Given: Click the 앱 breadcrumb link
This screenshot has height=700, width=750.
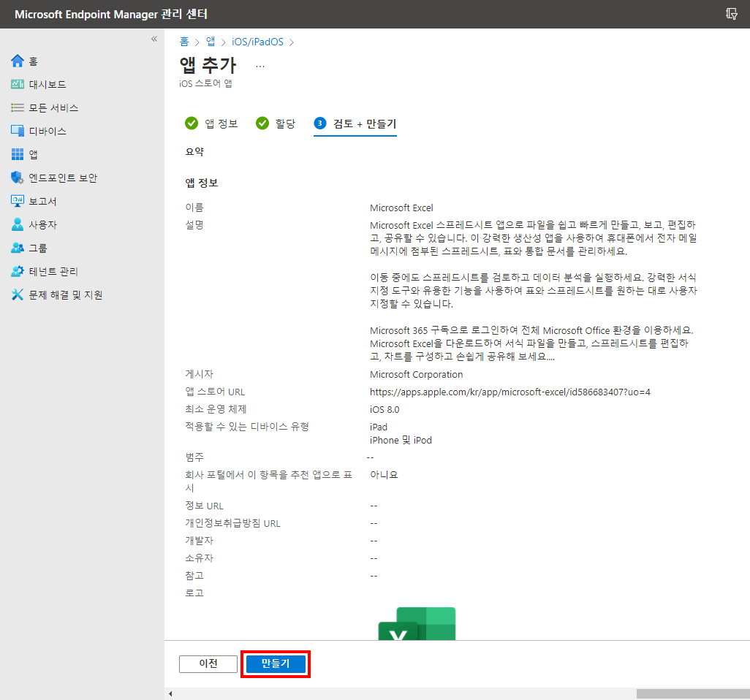Looking at the screenshot, I should [x=211, y=42].
